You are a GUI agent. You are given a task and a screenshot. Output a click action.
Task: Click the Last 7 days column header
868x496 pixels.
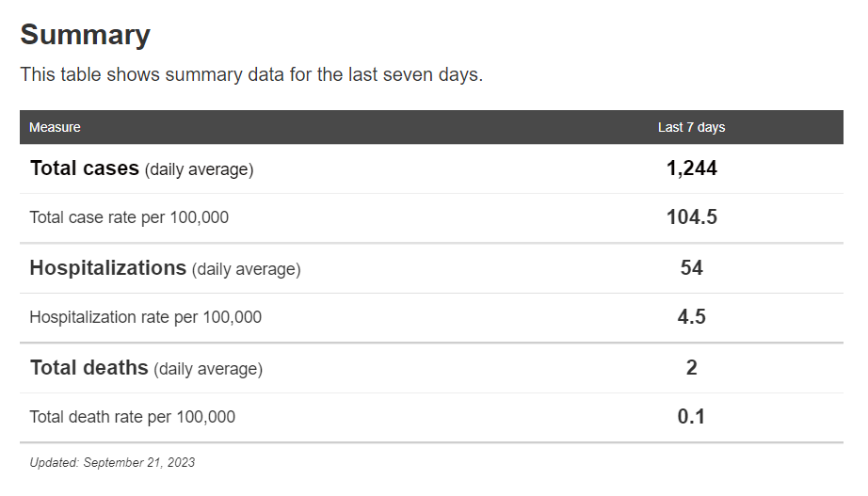[x=691, y=127]
